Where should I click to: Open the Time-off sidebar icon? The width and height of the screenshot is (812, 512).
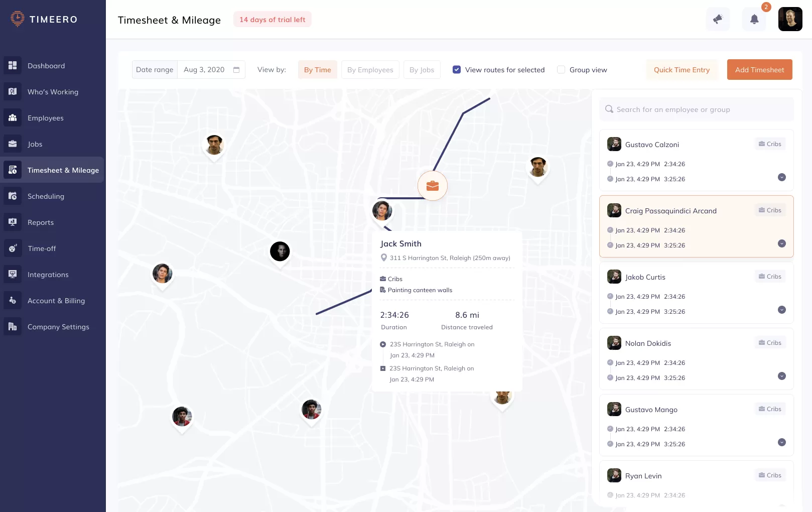coord(13,248)
